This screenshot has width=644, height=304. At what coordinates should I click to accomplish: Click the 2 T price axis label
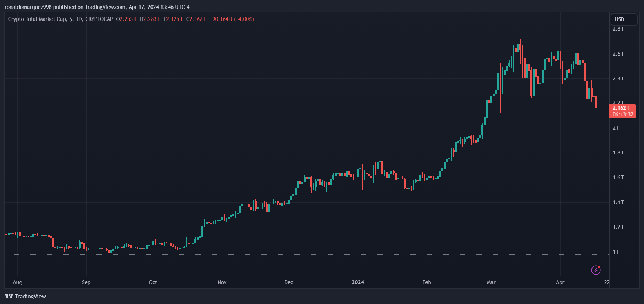click(x=616, y=128)
